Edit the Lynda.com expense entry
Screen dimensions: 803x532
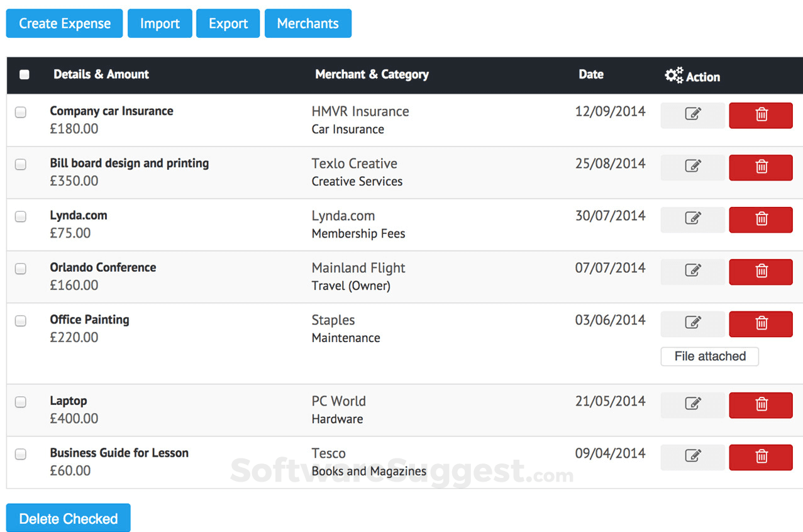tap(692, 219)
